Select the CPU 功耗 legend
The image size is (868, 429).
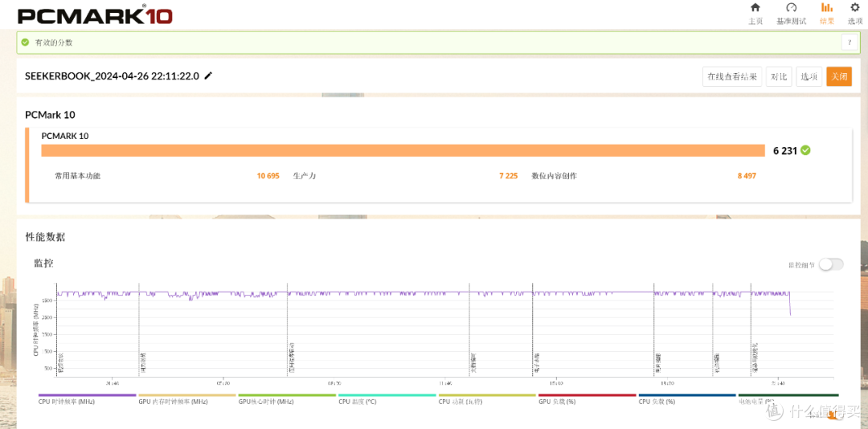487,399
